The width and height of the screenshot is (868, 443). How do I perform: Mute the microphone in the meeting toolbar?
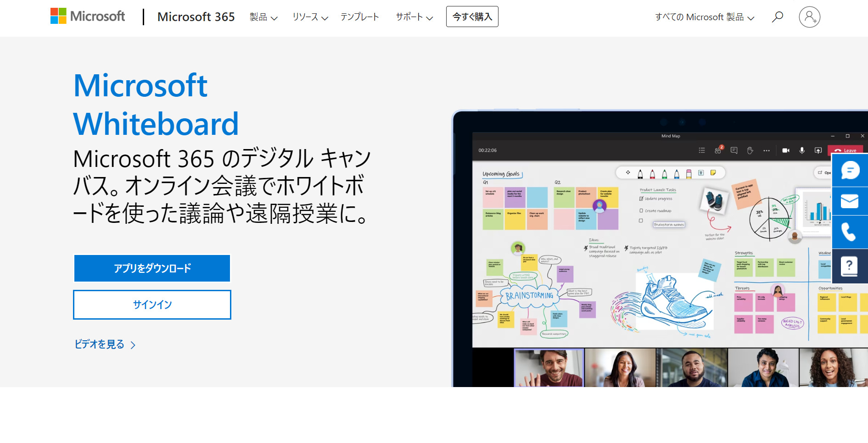pos(802,150)
